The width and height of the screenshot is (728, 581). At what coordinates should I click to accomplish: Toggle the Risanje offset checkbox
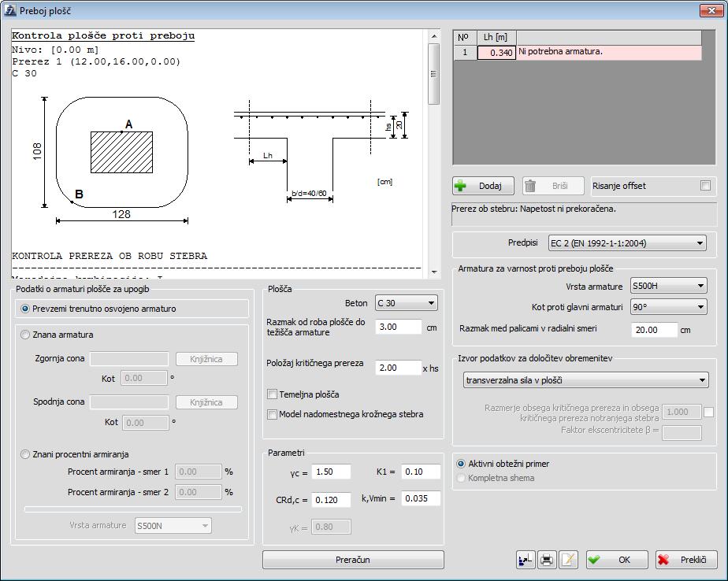pos(705,186)
